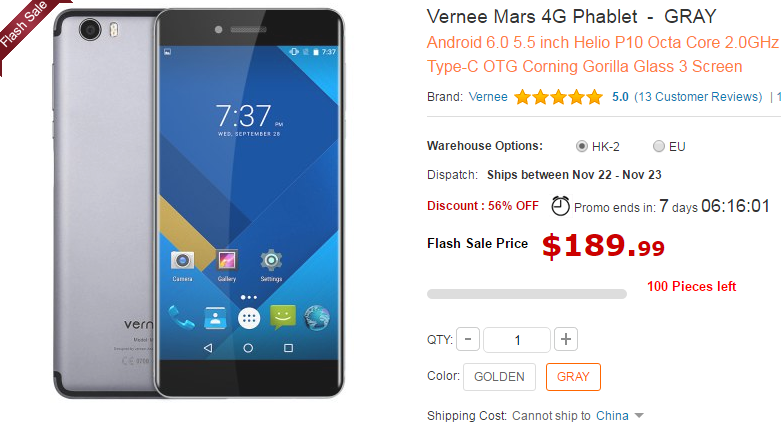Open the 13 Customer Reviews link
This screenshot has height=433, width=781.
pos(698,97)
